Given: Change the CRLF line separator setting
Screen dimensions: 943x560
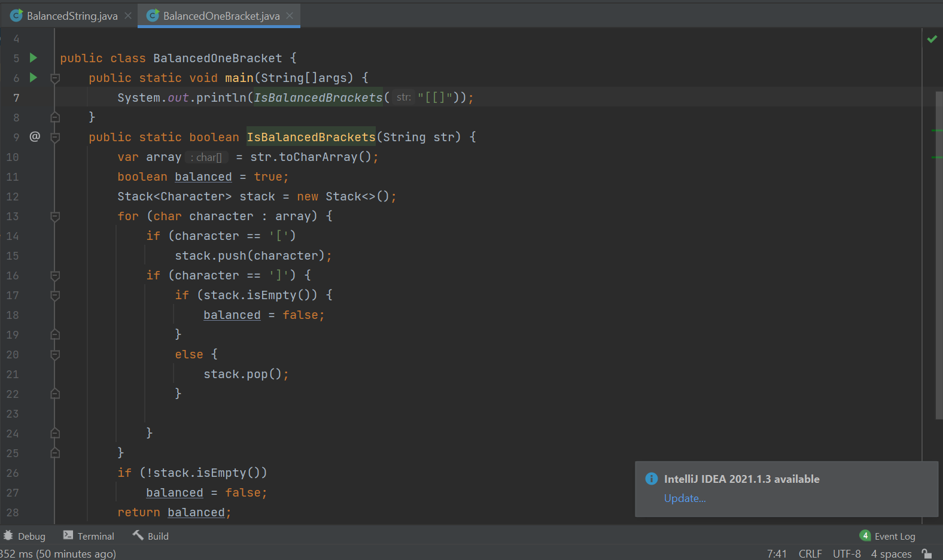Looking at the screenshot, I should [x=810, y=553].
